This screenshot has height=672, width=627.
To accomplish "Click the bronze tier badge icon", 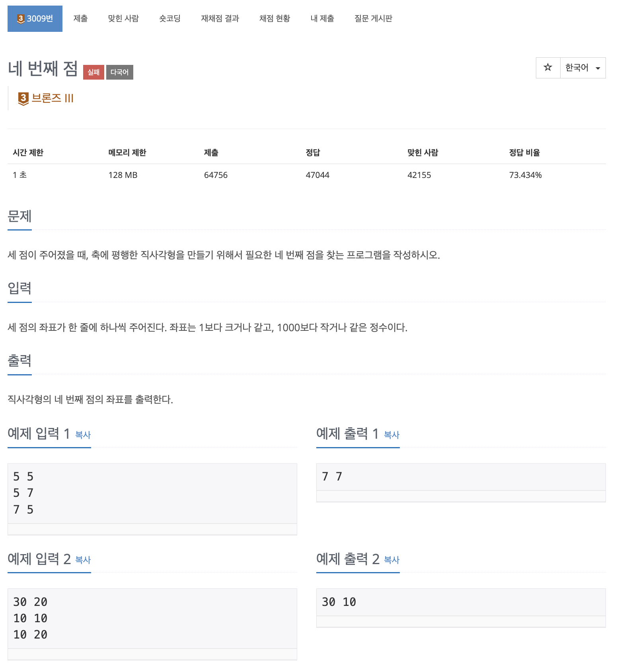I will (23, 99).
